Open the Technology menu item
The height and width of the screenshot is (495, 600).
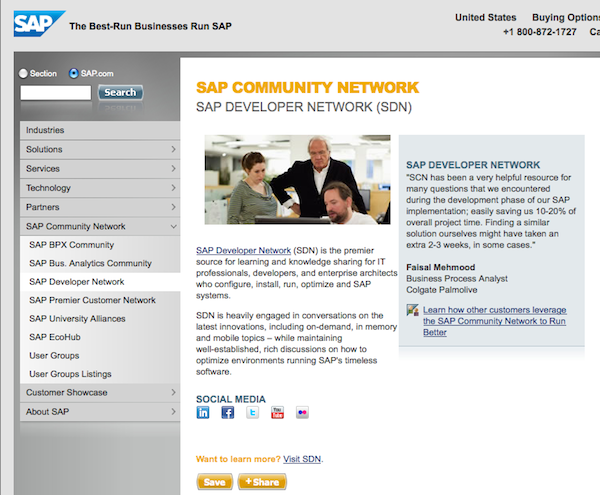(100, 188)
